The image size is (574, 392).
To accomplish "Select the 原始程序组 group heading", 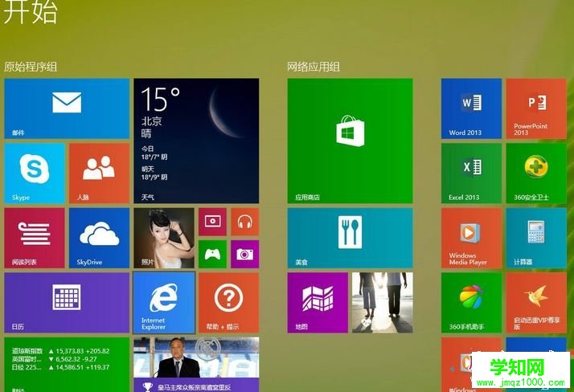I will click(x=31, y=67).
